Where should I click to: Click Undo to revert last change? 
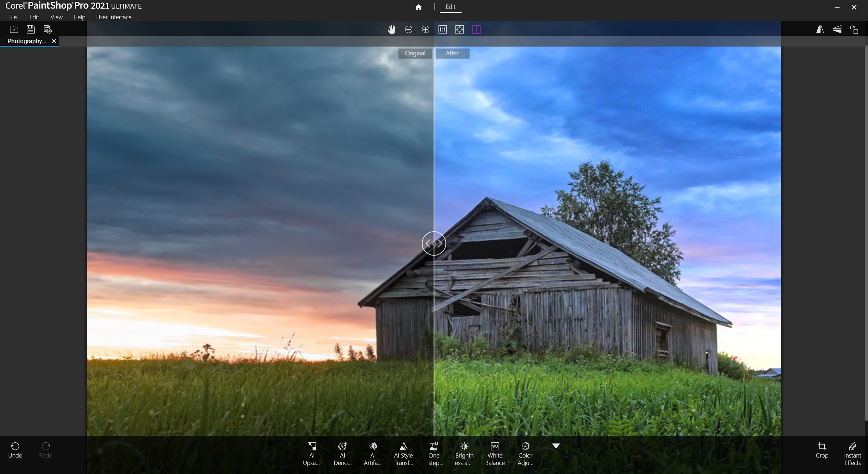click(x=15, y=449)
